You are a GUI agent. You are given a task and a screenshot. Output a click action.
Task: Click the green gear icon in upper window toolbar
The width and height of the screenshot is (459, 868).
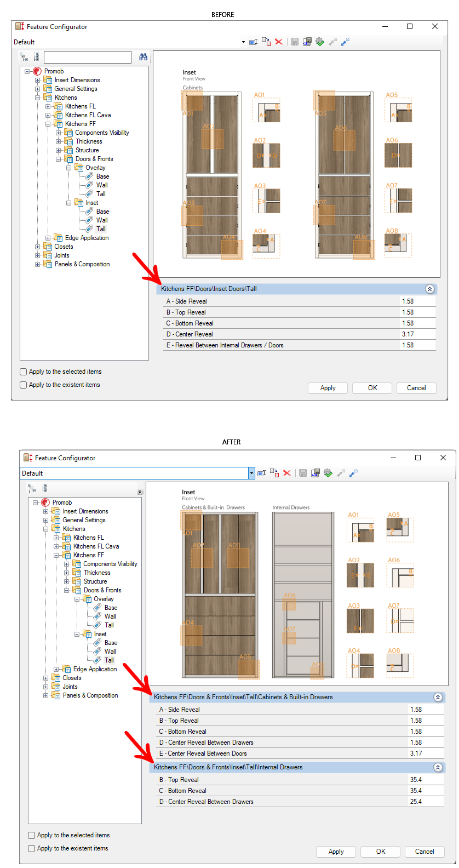click(320, 42)
